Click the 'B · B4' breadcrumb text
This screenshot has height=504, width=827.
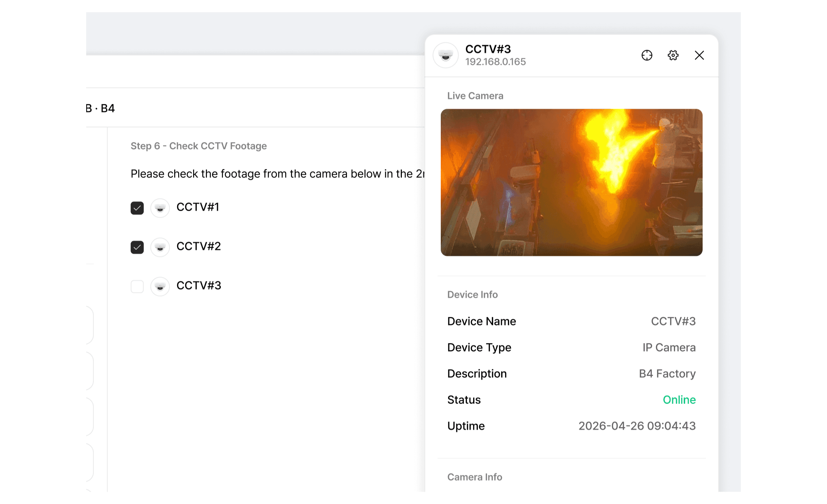(100, 108)
